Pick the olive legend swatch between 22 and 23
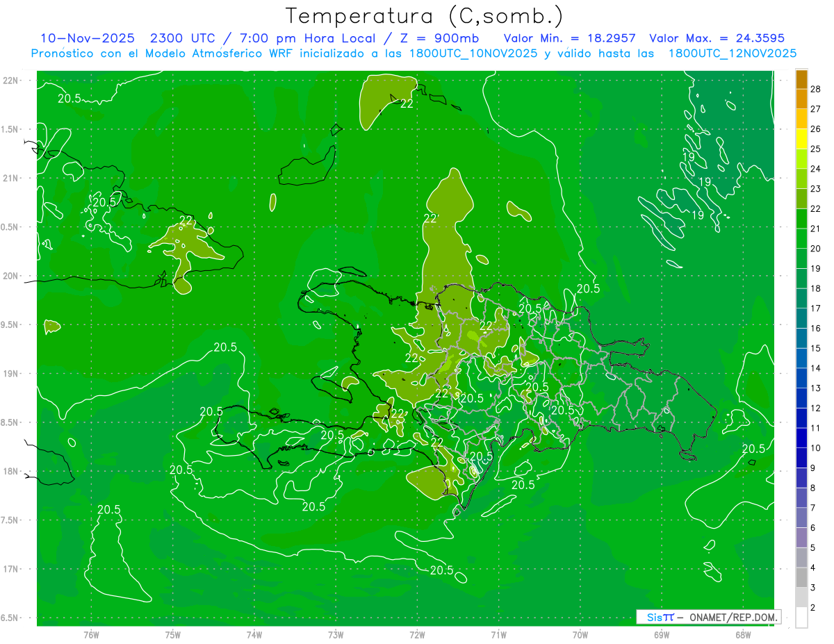 point(801,199)
